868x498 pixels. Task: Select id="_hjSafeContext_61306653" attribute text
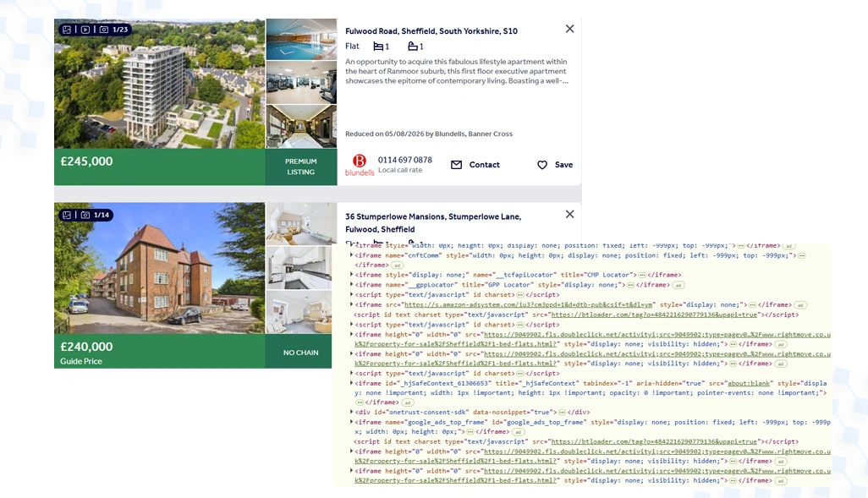[x=437, y=383]
